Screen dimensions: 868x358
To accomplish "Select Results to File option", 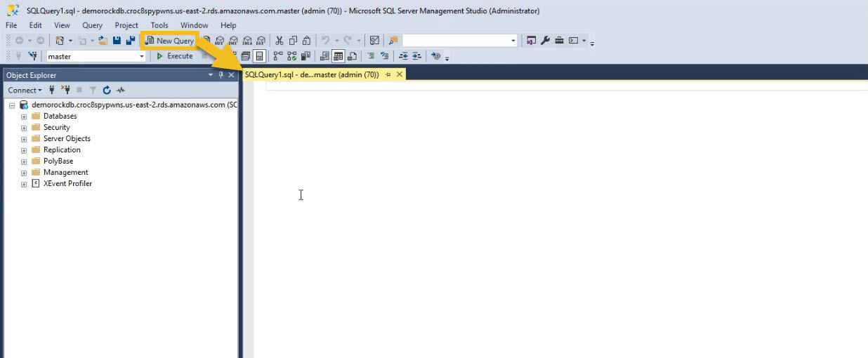I will 353,56.
